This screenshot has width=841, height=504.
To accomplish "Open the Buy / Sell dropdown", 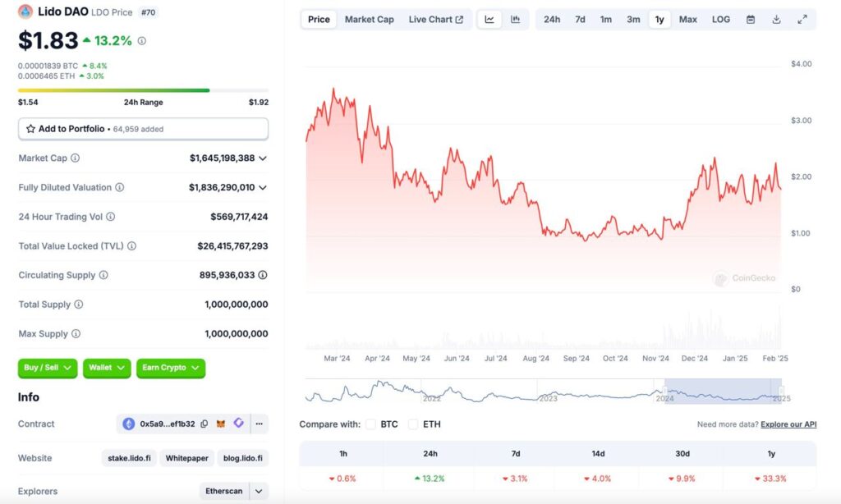I will [x=48, y=368].
